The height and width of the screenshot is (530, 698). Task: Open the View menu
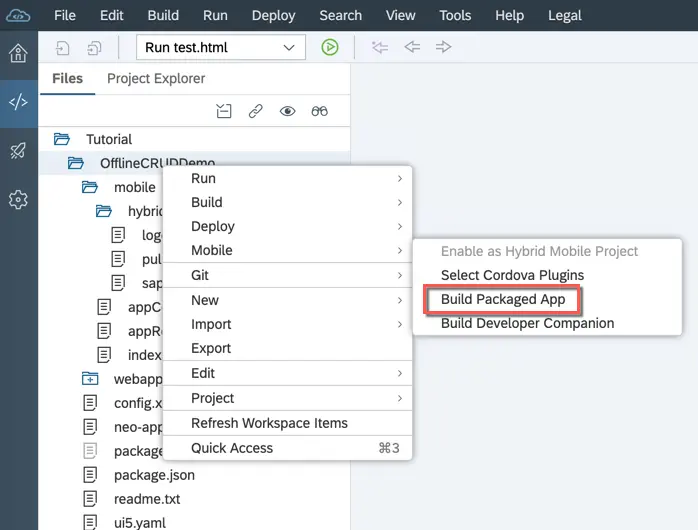(401, 16)
